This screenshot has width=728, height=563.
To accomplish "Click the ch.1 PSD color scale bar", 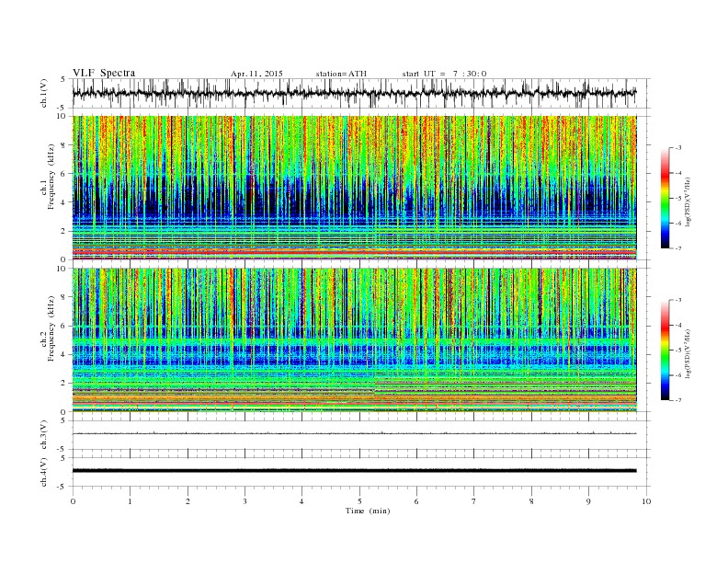I will point(665,198).
